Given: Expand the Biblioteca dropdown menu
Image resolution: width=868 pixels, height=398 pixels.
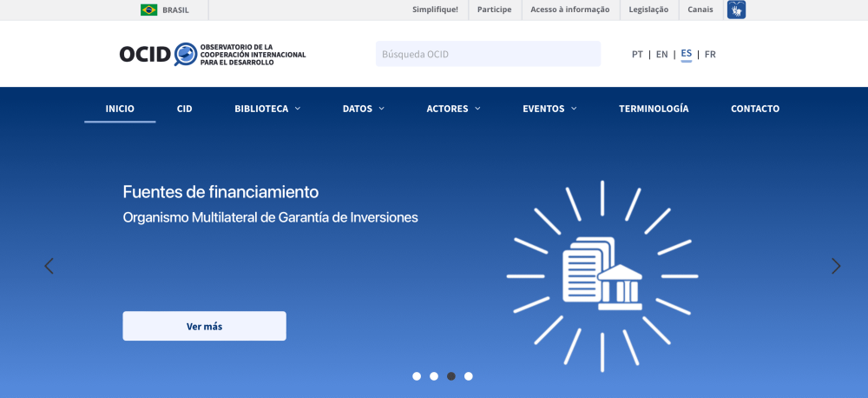Looking at the screenshot, I should [x=267, y=109].
